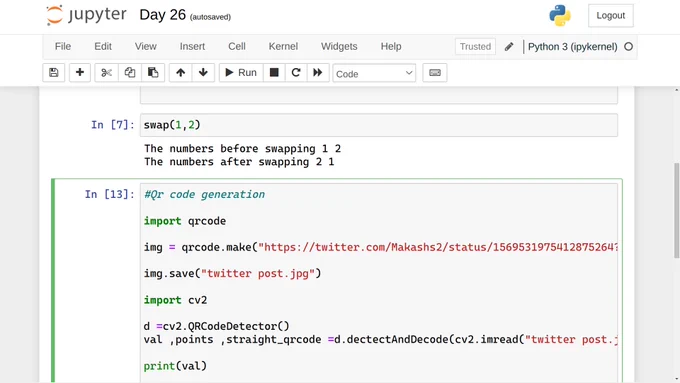Click the 'import cv2' line
Screen dimensions: 680x383
[x=175, y=300]
